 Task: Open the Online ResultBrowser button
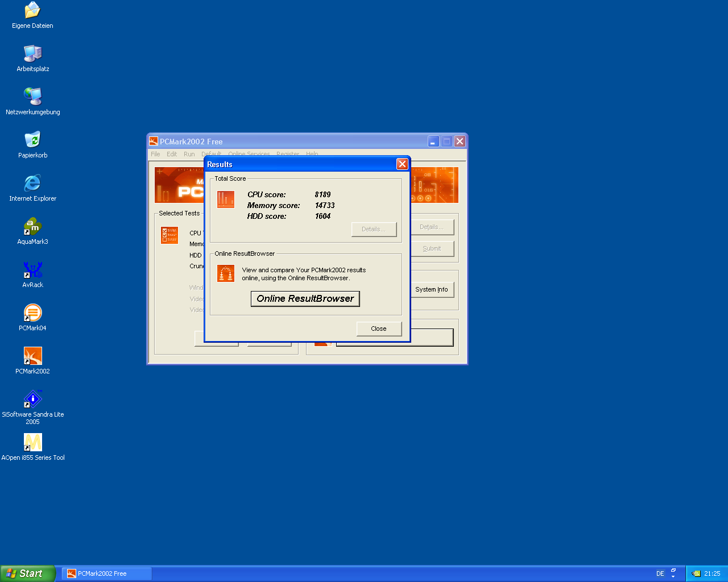point(305,299)
